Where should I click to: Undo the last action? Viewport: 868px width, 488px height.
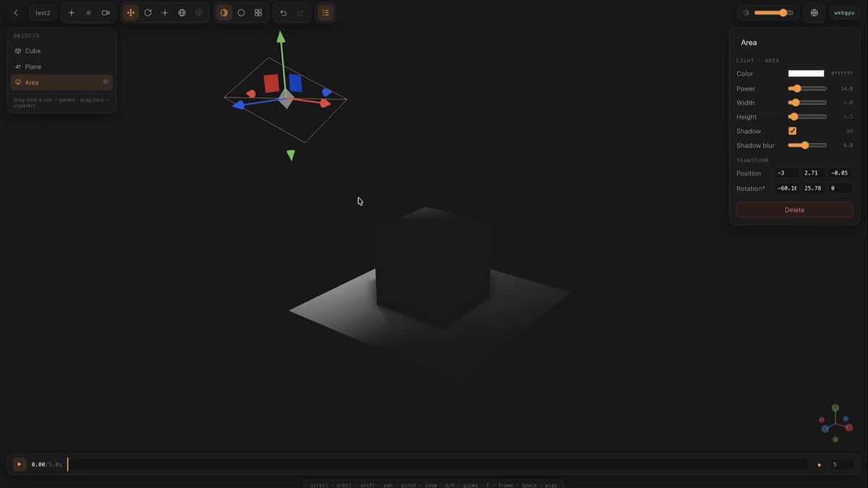[x=284, y=13]
